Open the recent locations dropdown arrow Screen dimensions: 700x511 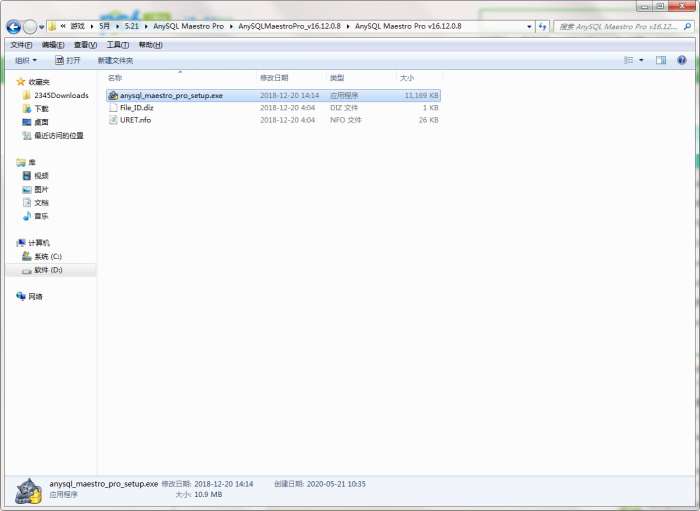42,27
